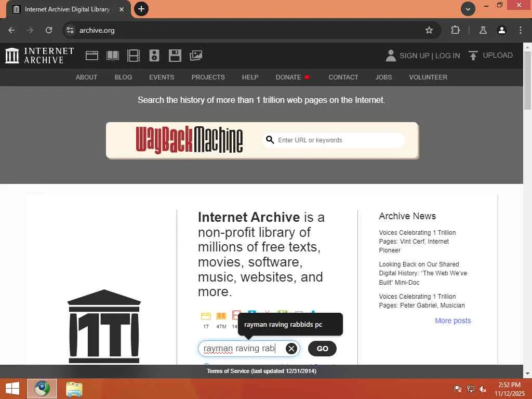The image size is (532, 399).
Task: Open the Video (film strip) icon in the top bar
Action: (134, 56)
